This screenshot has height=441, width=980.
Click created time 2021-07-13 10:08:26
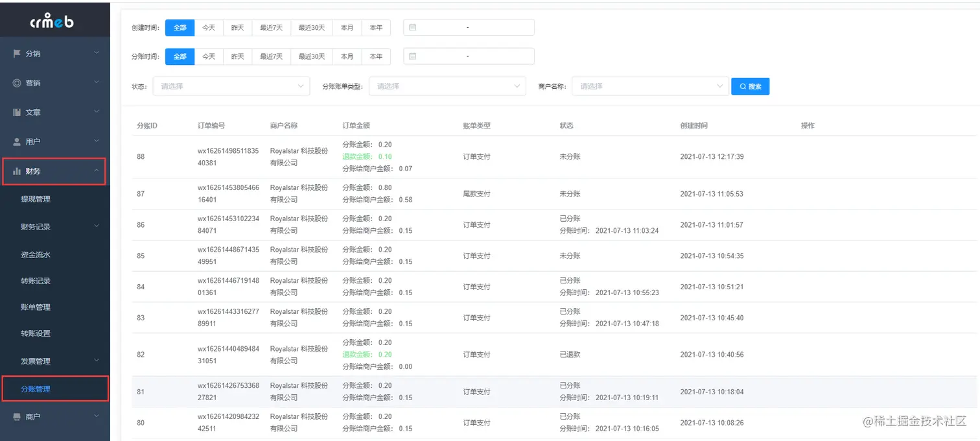(x=712, y=423)
